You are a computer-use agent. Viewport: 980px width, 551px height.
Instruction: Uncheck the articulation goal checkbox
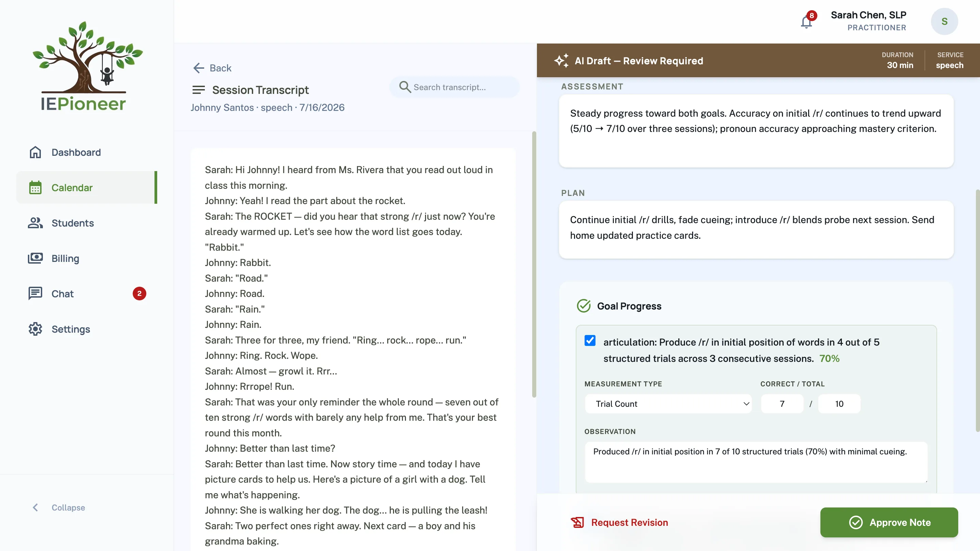pos(590,340)
